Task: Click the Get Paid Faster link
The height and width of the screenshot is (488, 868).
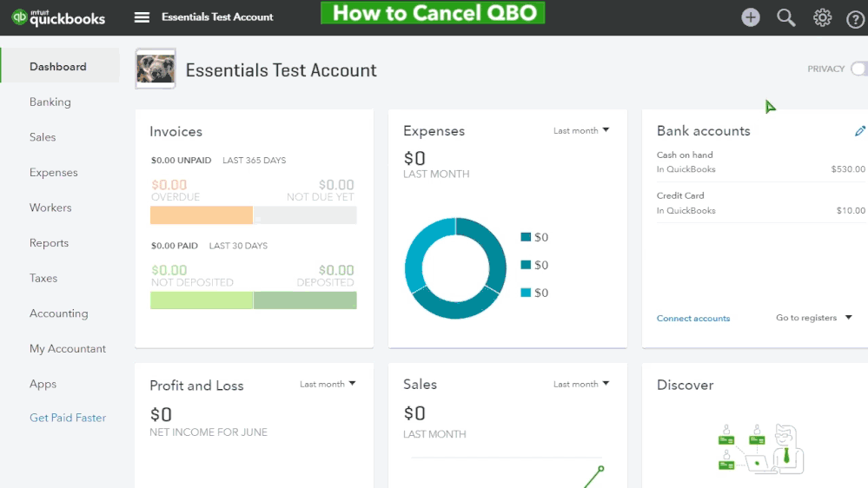Action: [68, 418]
